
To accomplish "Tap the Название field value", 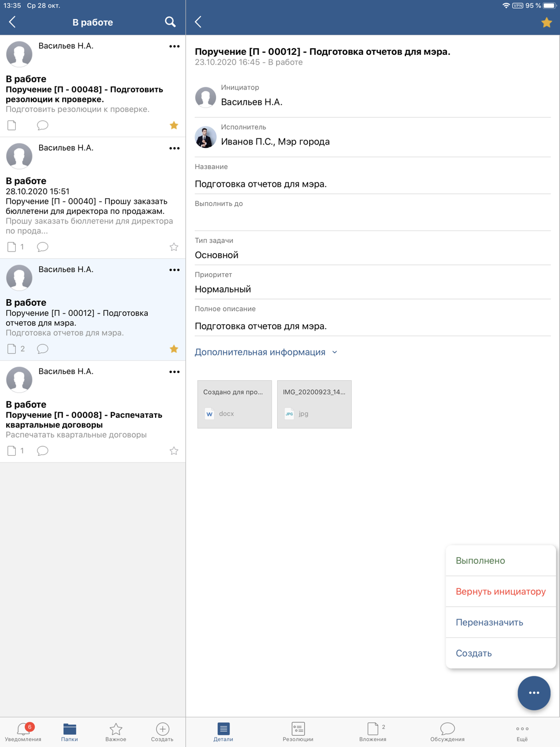I will [x=261, y=184].
